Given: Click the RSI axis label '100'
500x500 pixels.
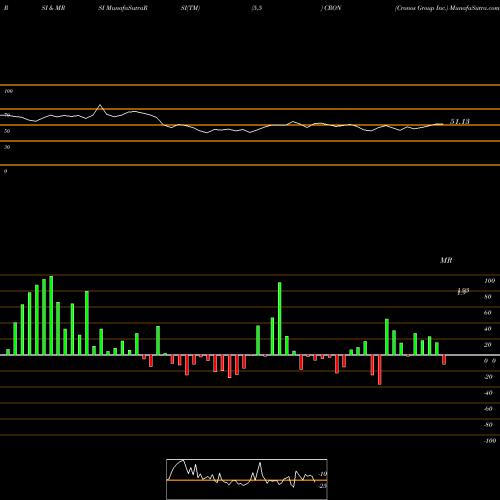Looking at the screenshot, I should pyautogui.click(x=8, y=91).
